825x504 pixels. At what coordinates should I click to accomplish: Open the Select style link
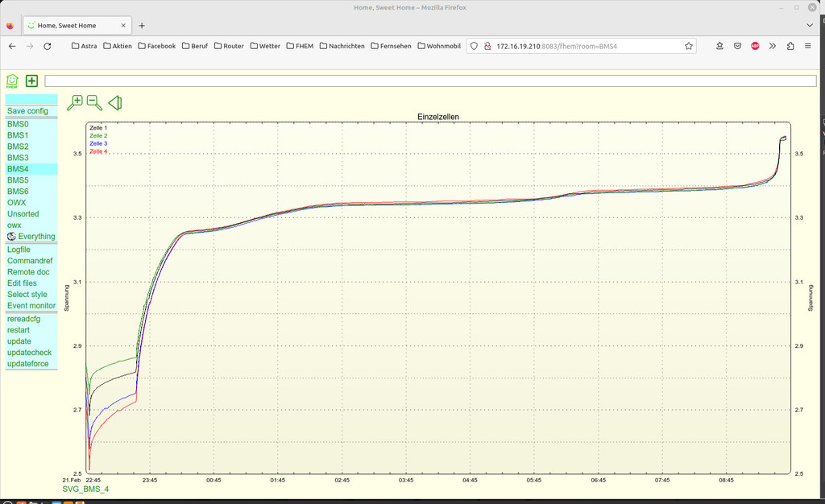(x=27, y=295)
